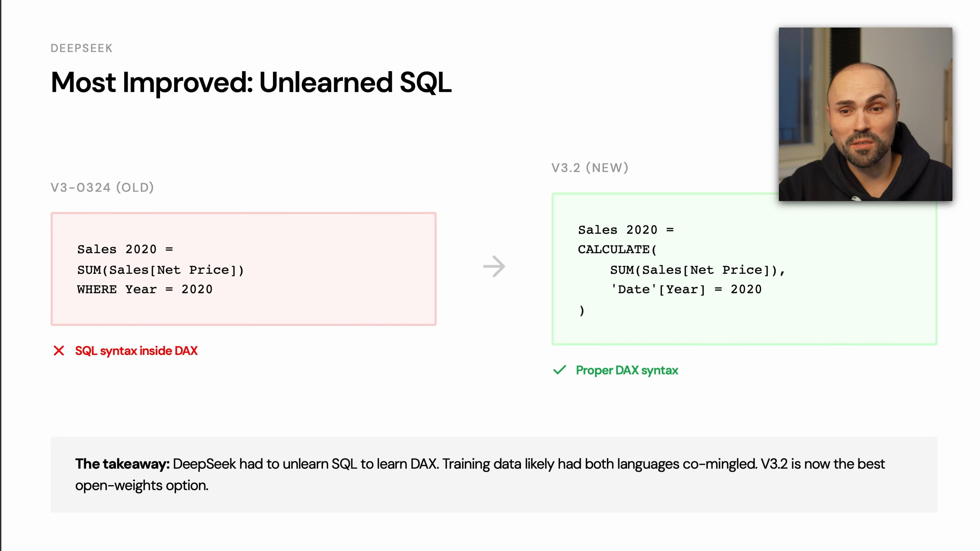Click the "Proper DAX syntax" green caption
This screenshot has width=980, height=551.
627,370
